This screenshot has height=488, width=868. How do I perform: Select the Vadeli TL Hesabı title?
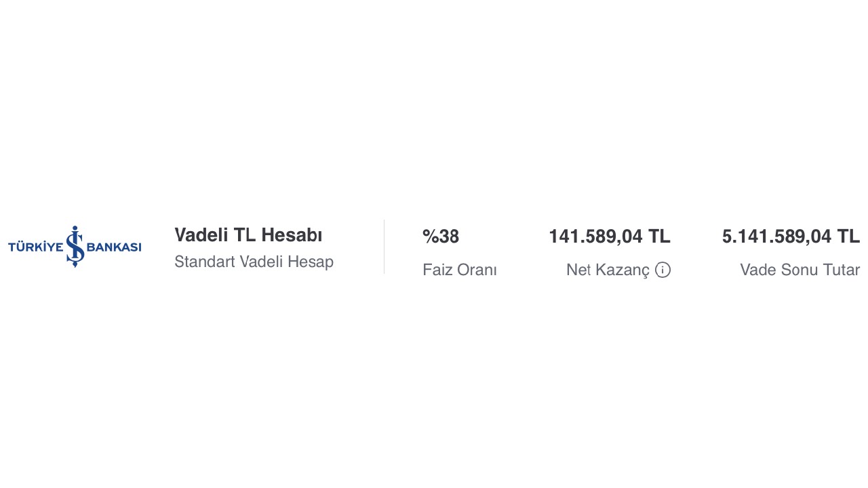click(x=248, y=235)
